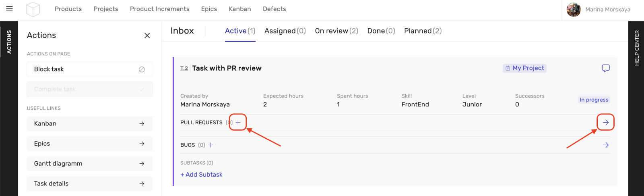This screenshot has height=196, width=644.
Task: Add a pull request with plus icon
Action: (x=238, y=123)
